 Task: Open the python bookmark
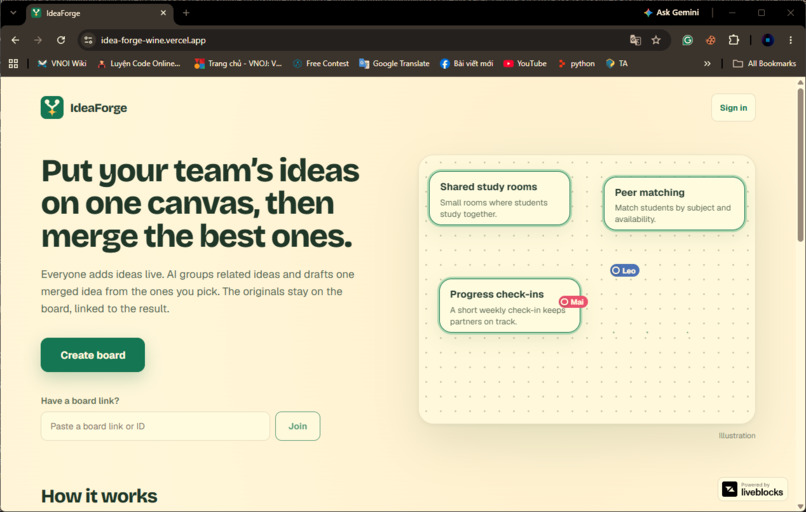[576, 63]
